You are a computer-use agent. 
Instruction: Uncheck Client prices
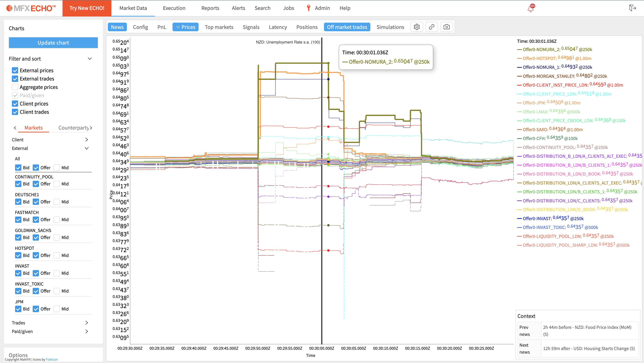pos(15,104)
